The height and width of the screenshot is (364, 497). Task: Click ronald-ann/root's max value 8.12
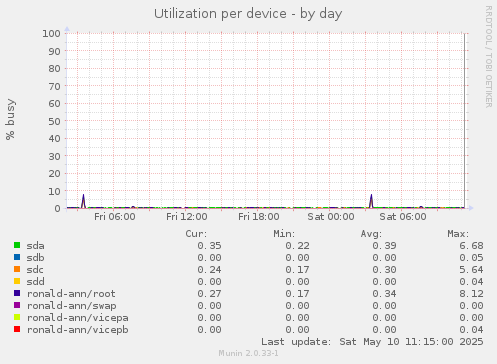(x=471, y=294)
